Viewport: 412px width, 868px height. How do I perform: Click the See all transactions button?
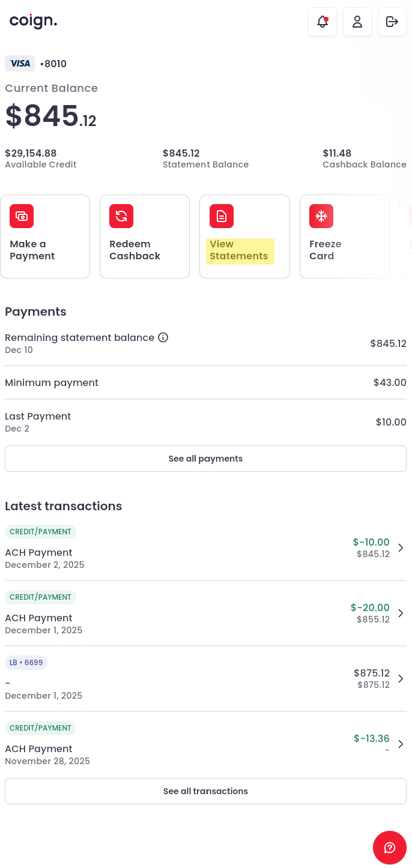pyautogui.click(x=205, y=791)
